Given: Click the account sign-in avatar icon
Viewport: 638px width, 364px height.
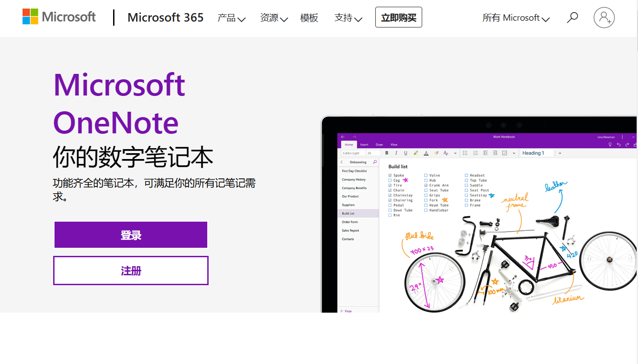Looking at the screenshot, I should point(604,18).
